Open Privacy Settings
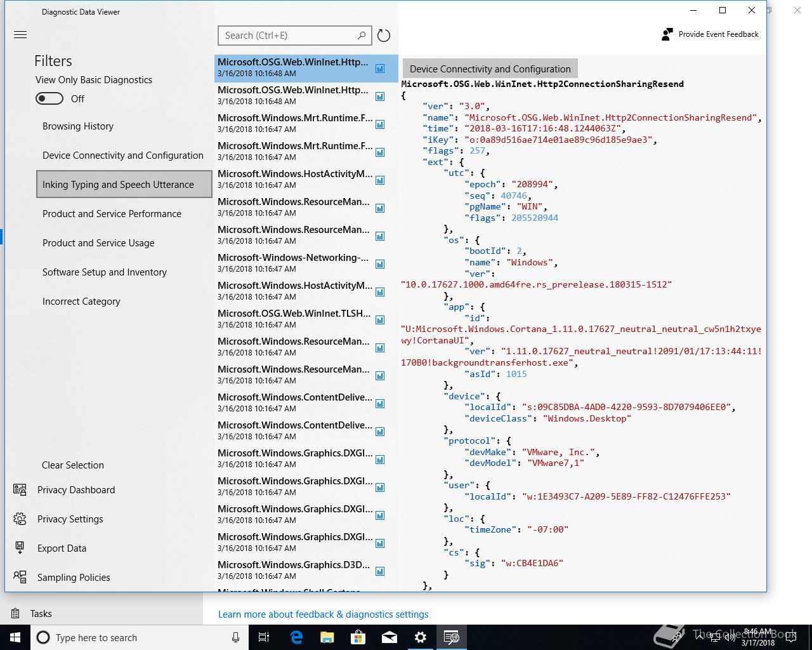812x650 pixels. click(70, 519)
